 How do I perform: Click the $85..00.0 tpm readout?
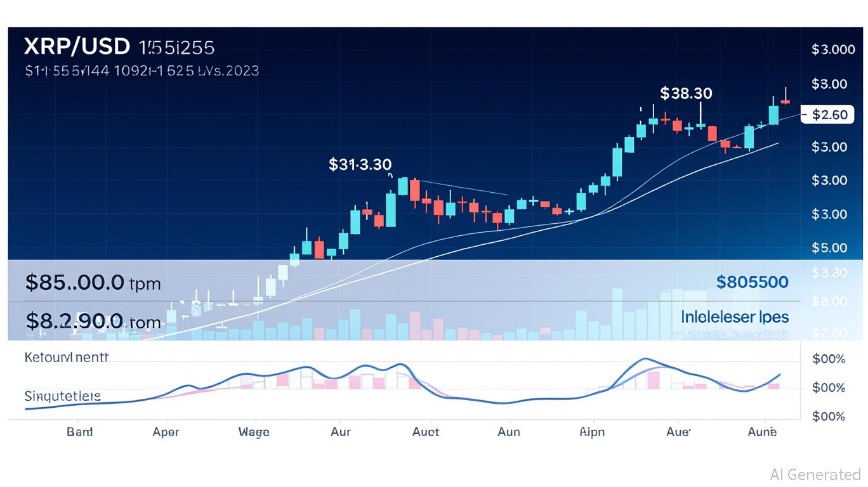[x=93, y=283]
